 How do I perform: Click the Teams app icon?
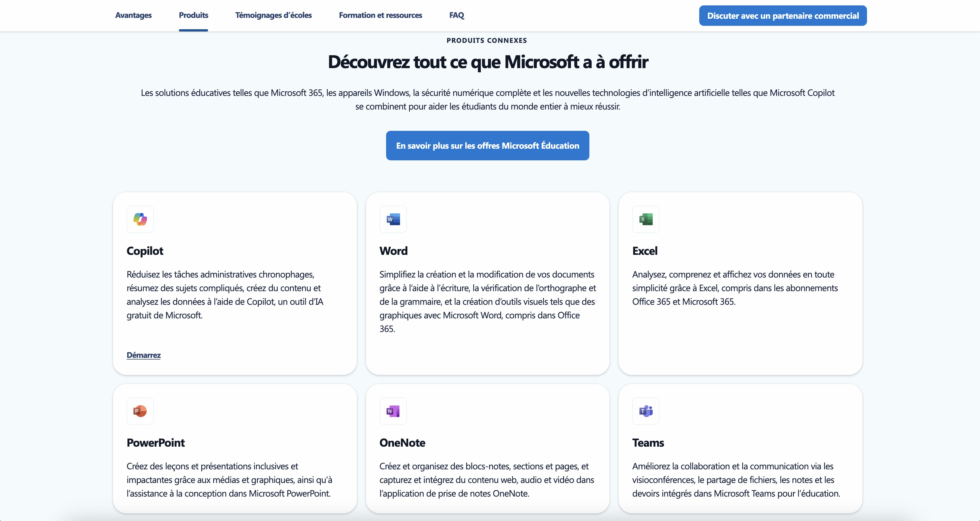(x=646, y=411)
